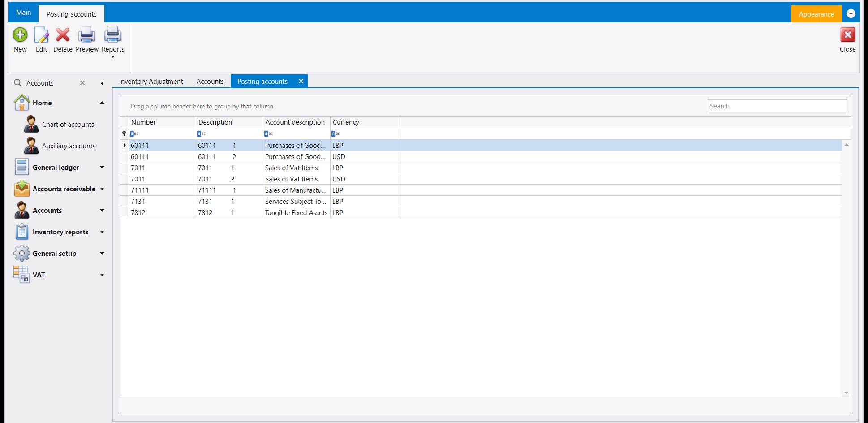Collapse the ribbon with the up arrow

click(851, 13)
